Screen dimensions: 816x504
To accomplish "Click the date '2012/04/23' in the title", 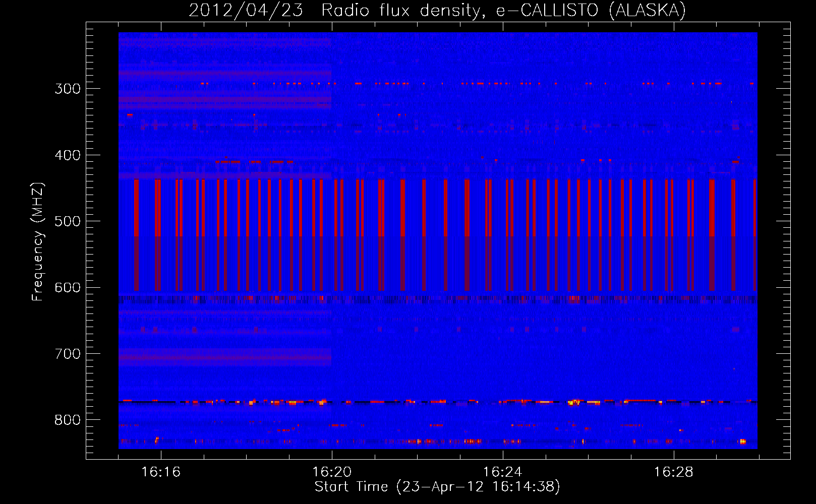I will [246, 11].
